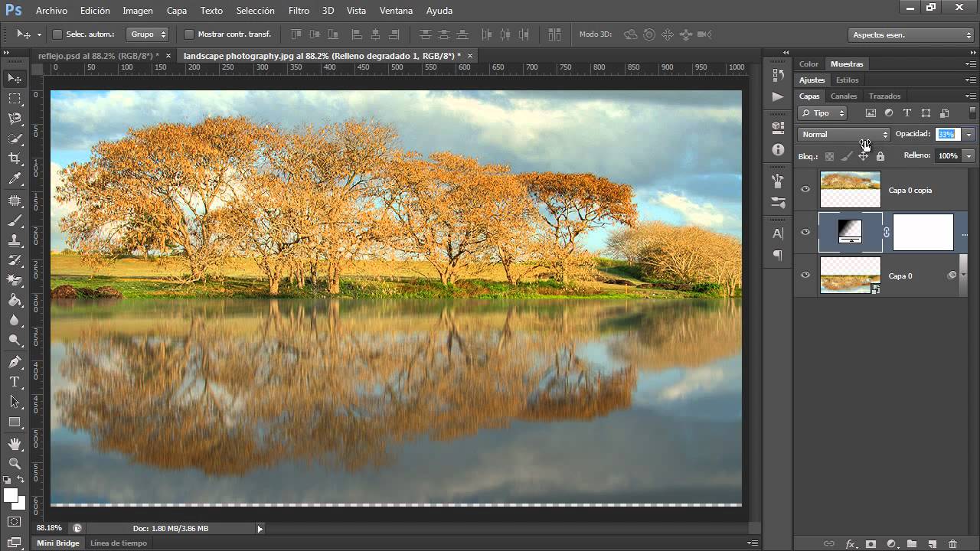The image size is (980, 551).
Task: Open the History panel icon
Action: 778,75
